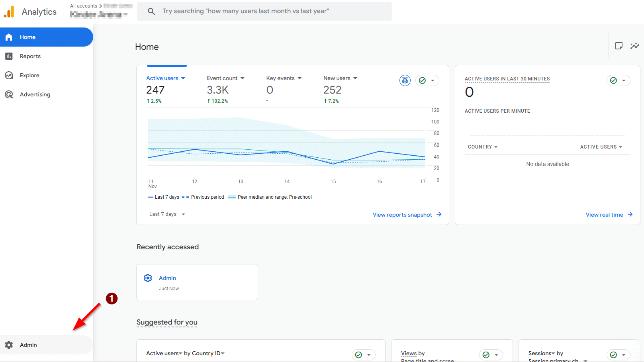Click the Admin gear icon in sidebar
This screenshot has width=644, height=362.
point(9,345)
